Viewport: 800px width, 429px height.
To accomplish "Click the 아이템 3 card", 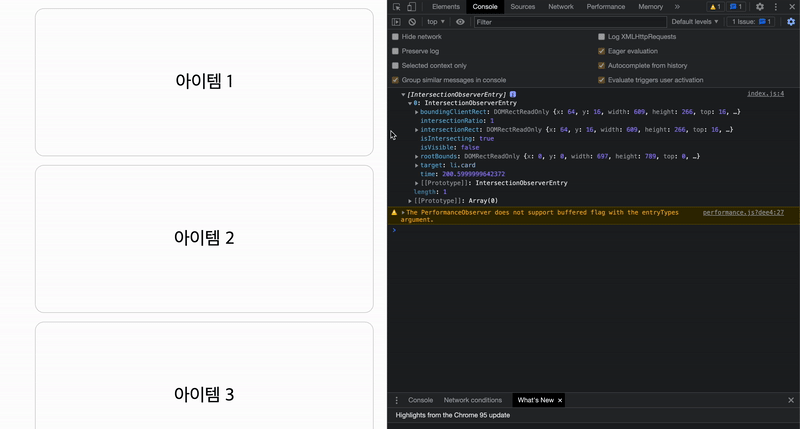I will click(x=204, y=375).
